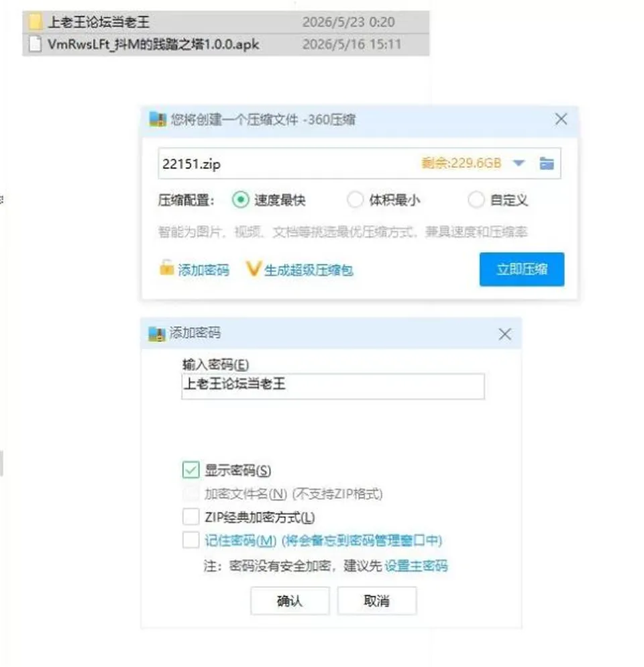Cancel the password dialog with 取消
This screenshot has width=644, height=667.
[x=377, y=601]
